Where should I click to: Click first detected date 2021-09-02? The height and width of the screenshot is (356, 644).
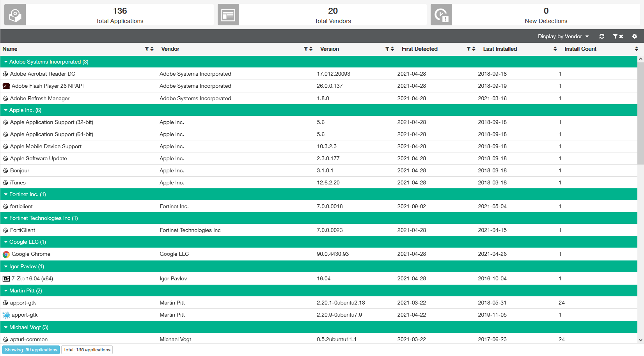pos(412,206)
